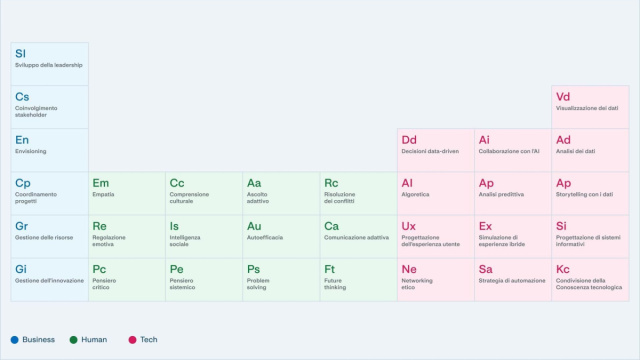640x360 pixels.
Task: Open the Cc Comprensione culturale cell
Action: (x=204, y=193)
